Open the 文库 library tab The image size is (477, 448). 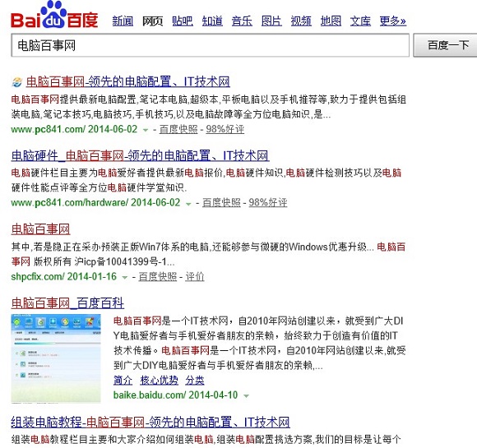360,21
